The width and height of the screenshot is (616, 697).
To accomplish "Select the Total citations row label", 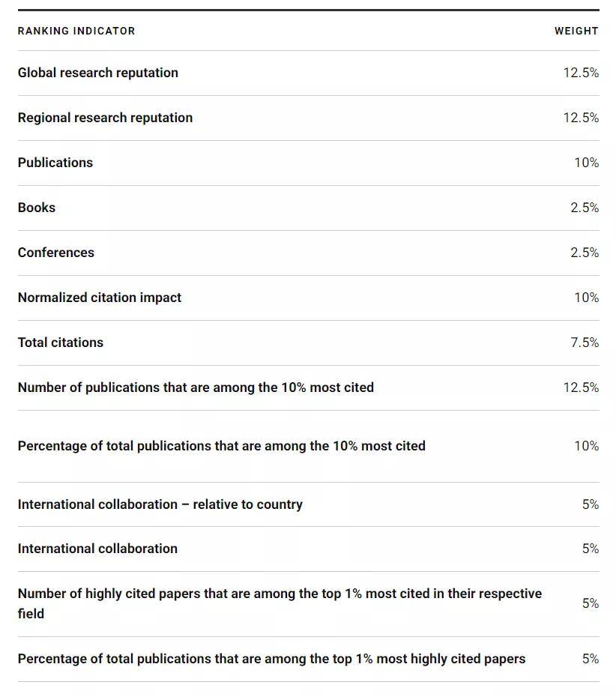I will pyautogui.click(x=61, y=343).
